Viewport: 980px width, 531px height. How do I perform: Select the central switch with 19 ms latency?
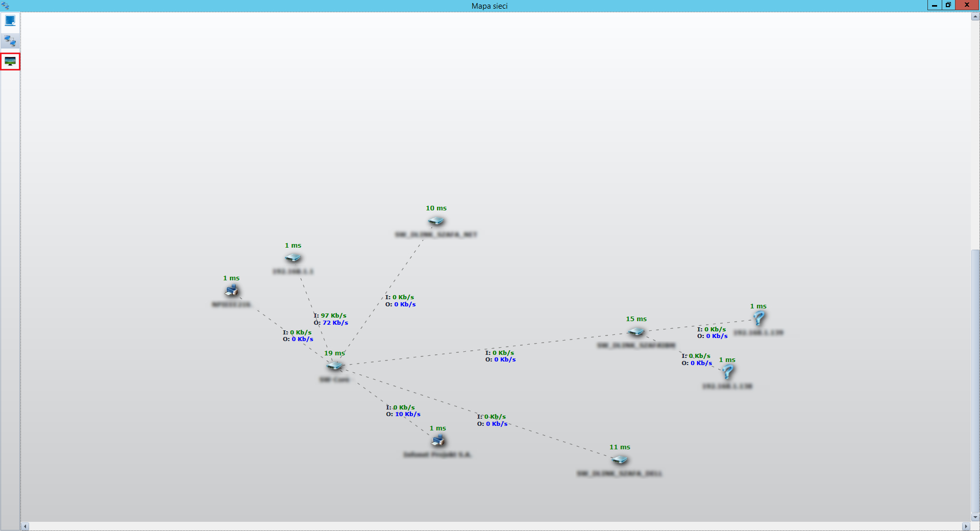[335, 366]
